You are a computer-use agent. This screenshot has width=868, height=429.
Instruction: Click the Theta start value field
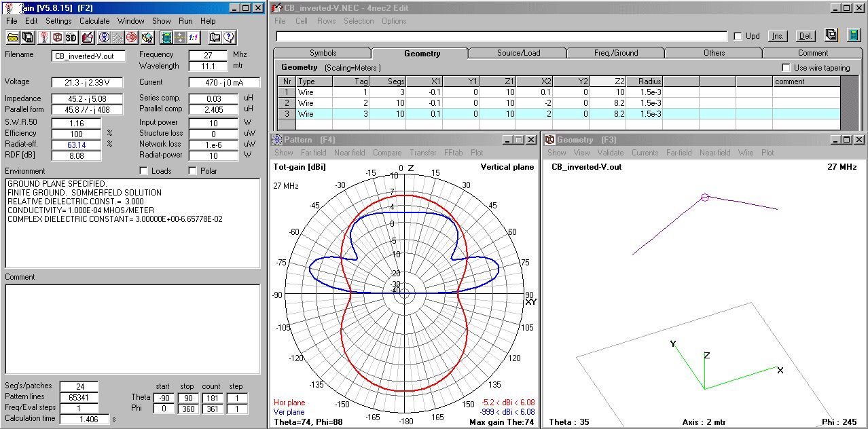coord(165,397)
